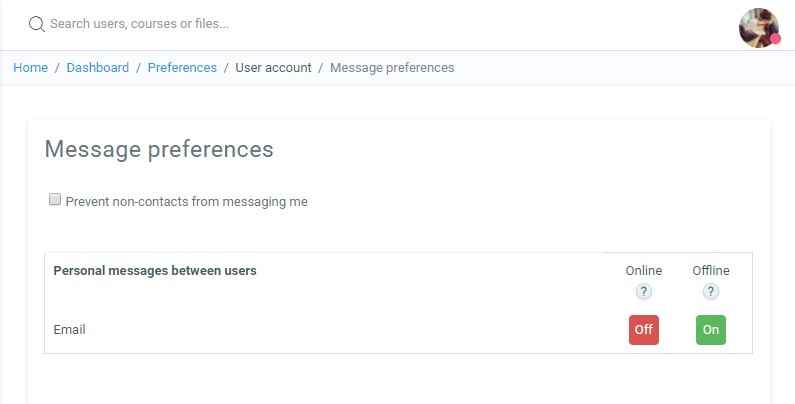Screen dimensions: 795x404
Task: Click the Message preferences breadcrumb item
Action: coord(392,68)
